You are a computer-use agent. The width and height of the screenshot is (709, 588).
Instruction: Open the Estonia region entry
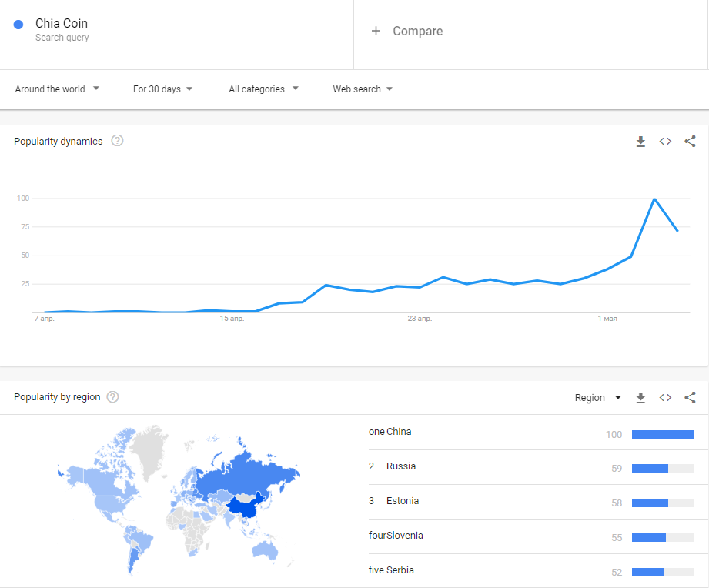[x=403, y=501]
